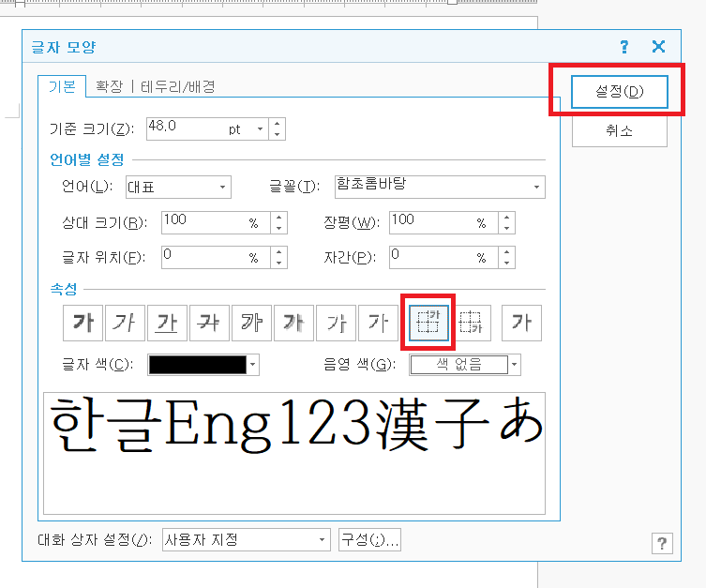
Task: Decrease 상대 크기 value with down arrow
Action: (x=279, y=228)
